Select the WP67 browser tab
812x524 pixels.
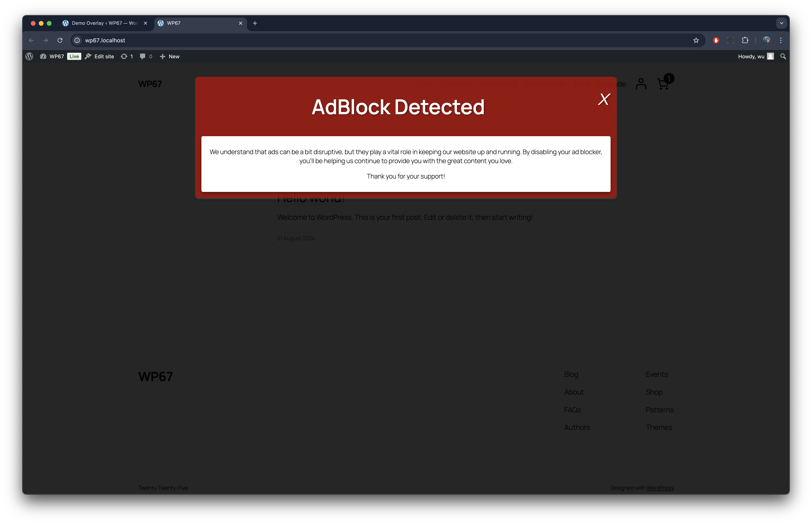point(200,23)
